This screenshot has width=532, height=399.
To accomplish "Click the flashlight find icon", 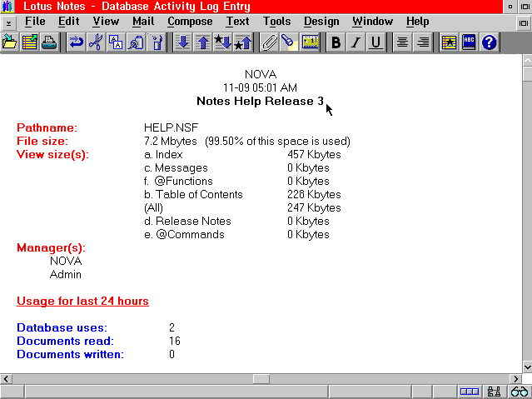I will pos(290,42).
